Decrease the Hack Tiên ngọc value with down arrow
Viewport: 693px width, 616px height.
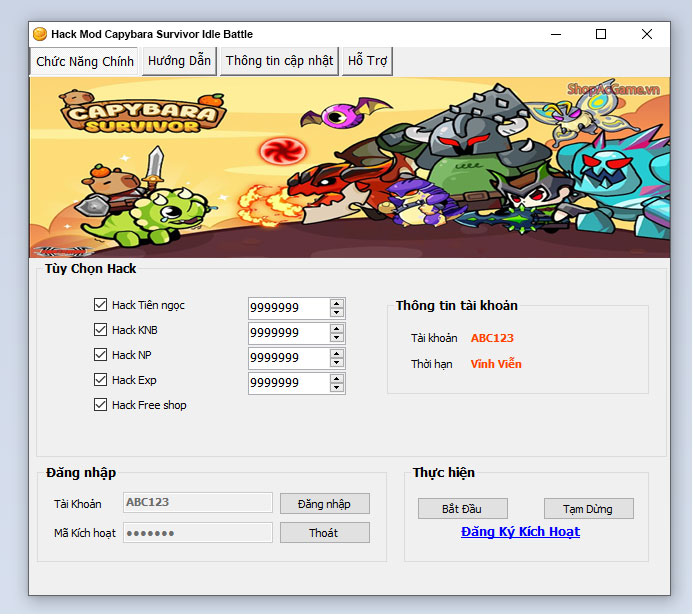click(336, 312)
